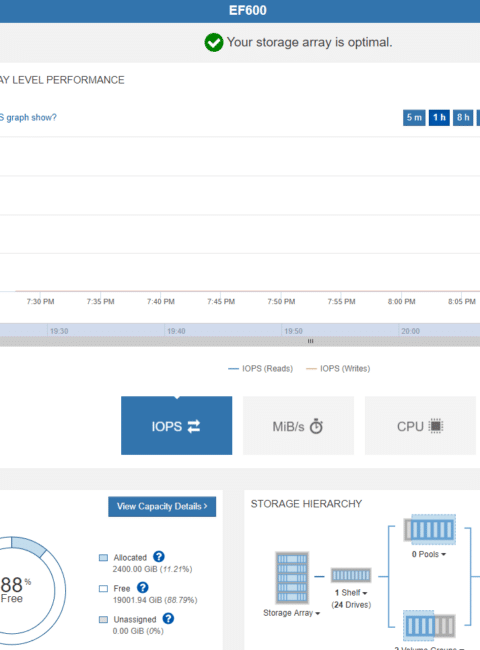Open help for Allocated capacity

[x=159, y=556]
